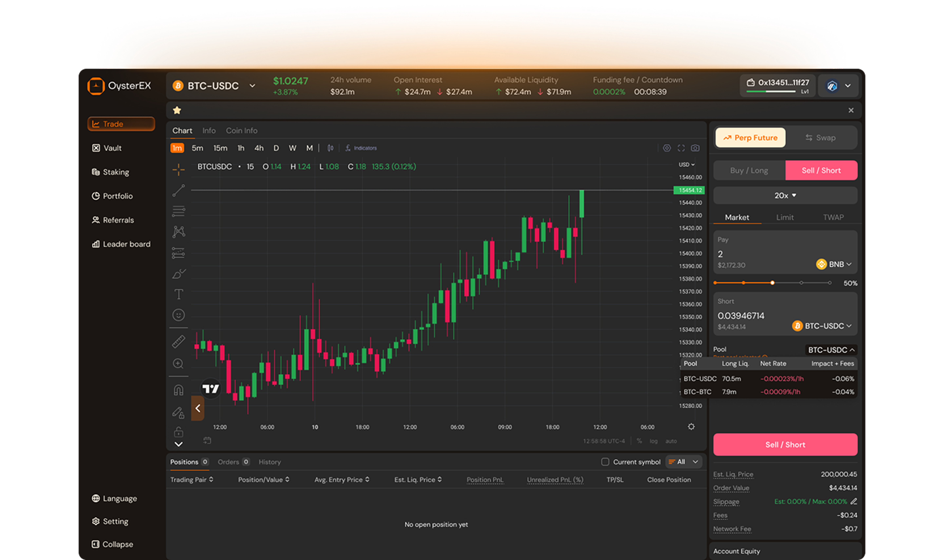Take a chart snapshot with camera icon
Image resolution: width=944 pixels, height=560 pixels.
click(695, 148)
